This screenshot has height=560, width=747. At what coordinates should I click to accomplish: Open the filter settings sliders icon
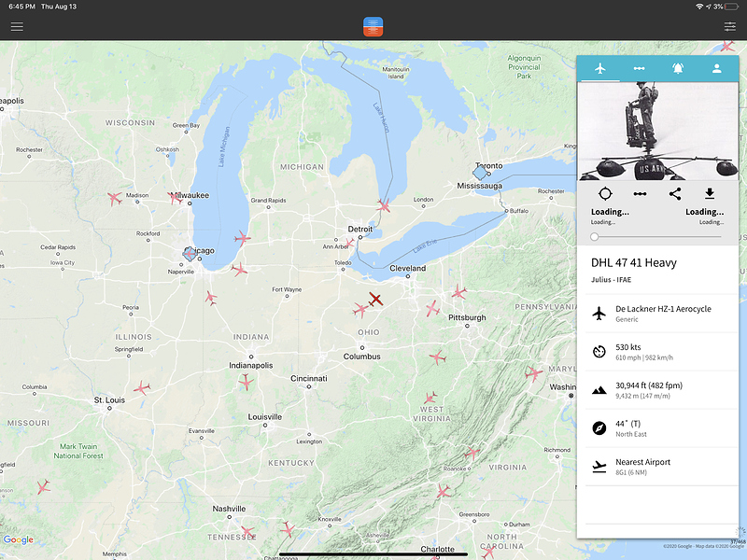(729, 27)
